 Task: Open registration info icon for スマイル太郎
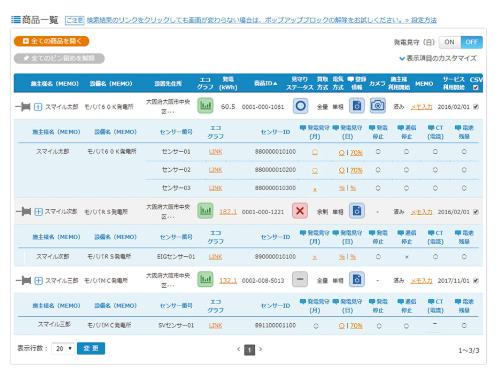tap(357, 106)
